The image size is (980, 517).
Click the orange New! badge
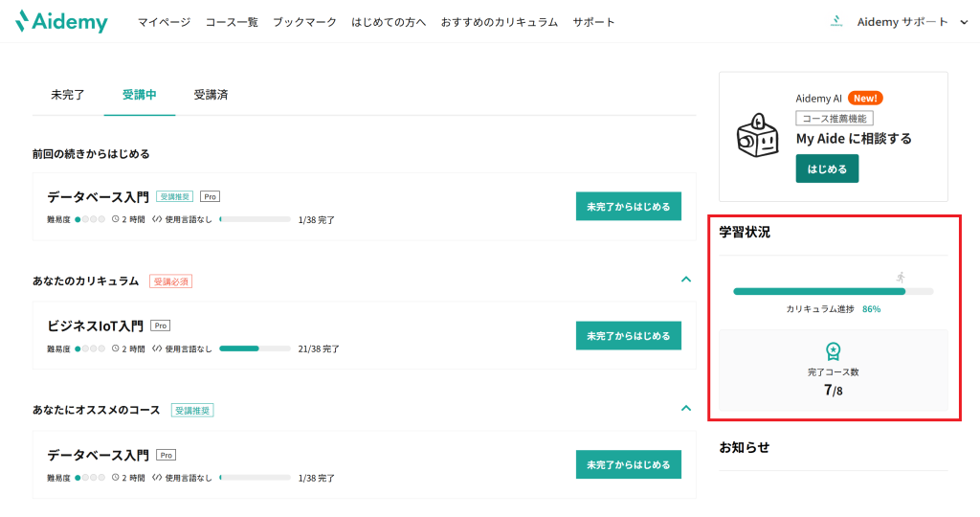(865, 98)
